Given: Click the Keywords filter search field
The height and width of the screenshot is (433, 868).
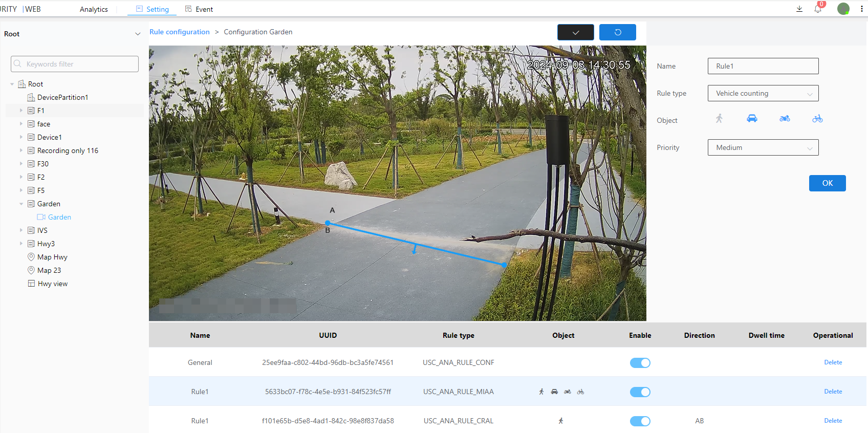Looking at the screenshot, I should pos(75,64).
